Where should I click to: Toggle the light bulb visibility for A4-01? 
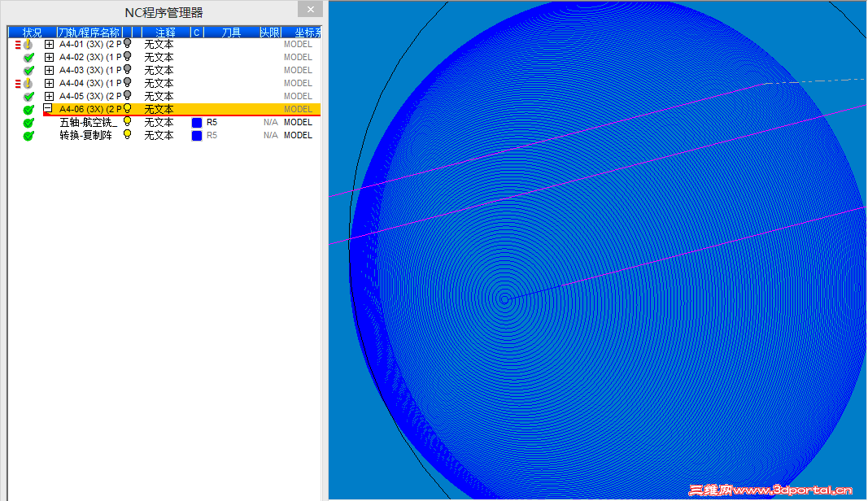pos(128,43)
